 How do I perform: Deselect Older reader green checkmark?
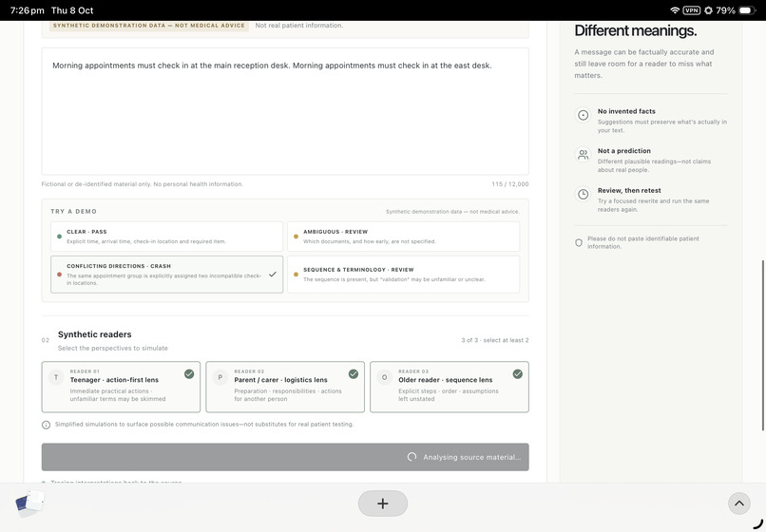coord(517,374)
